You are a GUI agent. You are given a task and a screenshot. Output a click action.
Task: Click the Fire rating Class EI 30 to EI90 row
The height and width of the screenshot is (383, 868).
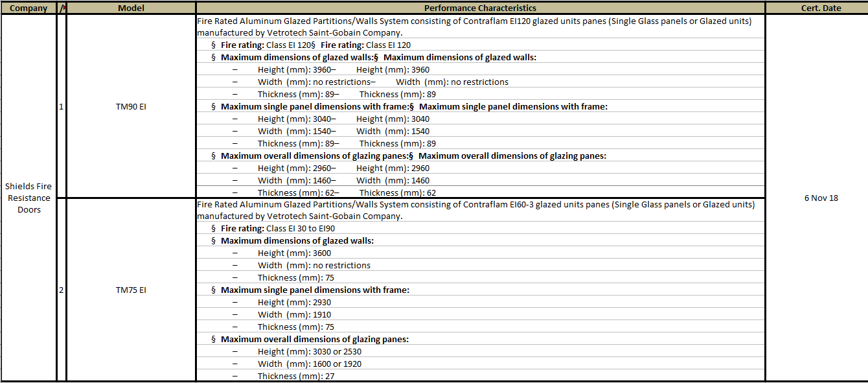point(277,229)
